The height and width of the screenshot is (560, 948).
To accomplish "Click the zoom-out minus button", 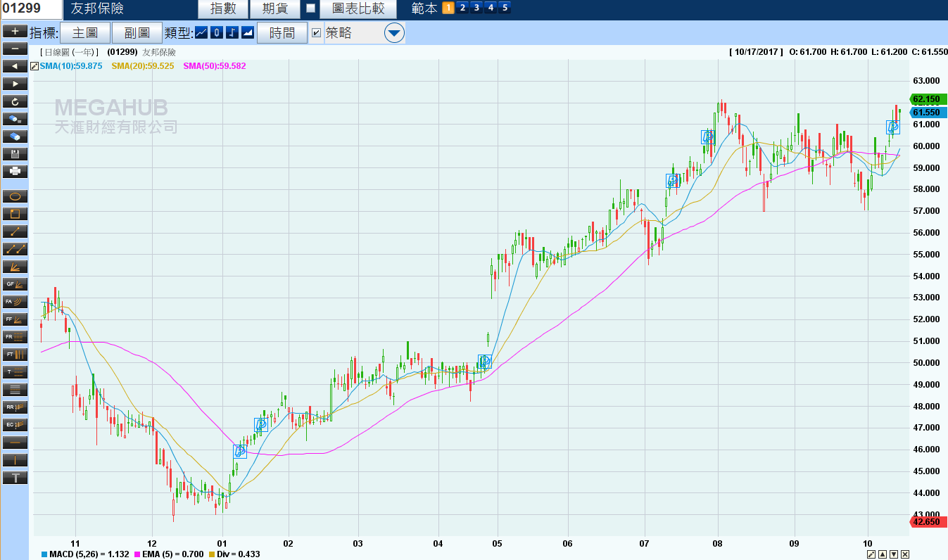I will (x=15, y=49).
